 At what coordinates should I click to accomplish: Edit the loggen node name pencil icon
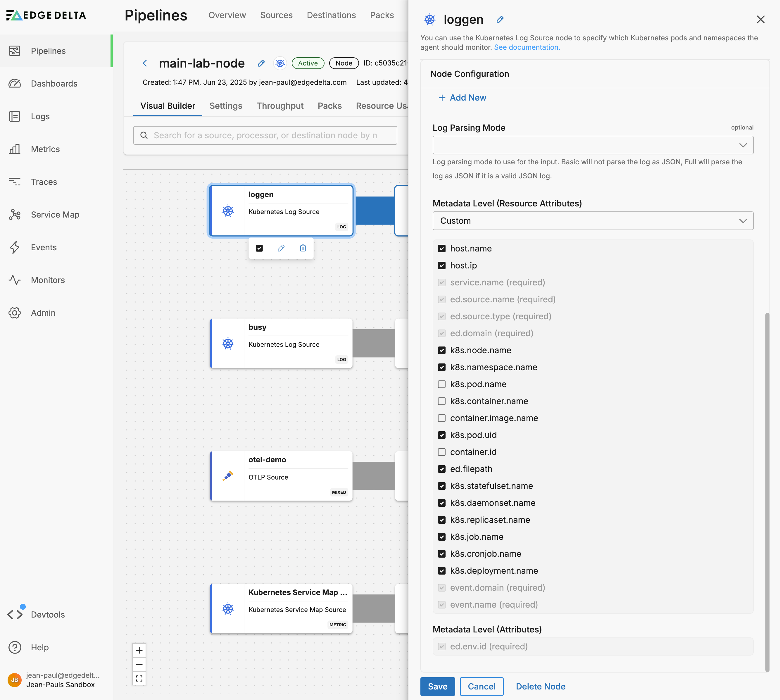pos(500,19)
